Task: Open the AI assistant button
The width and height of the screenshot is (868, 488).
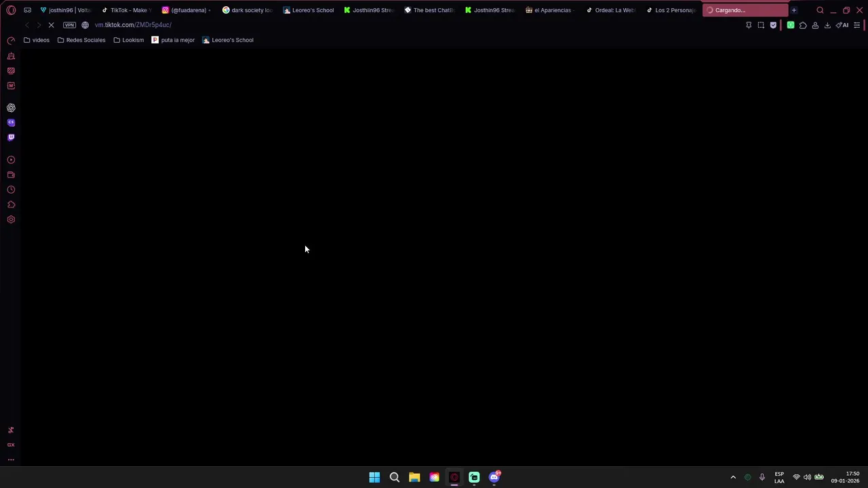Action: [842, 25]
